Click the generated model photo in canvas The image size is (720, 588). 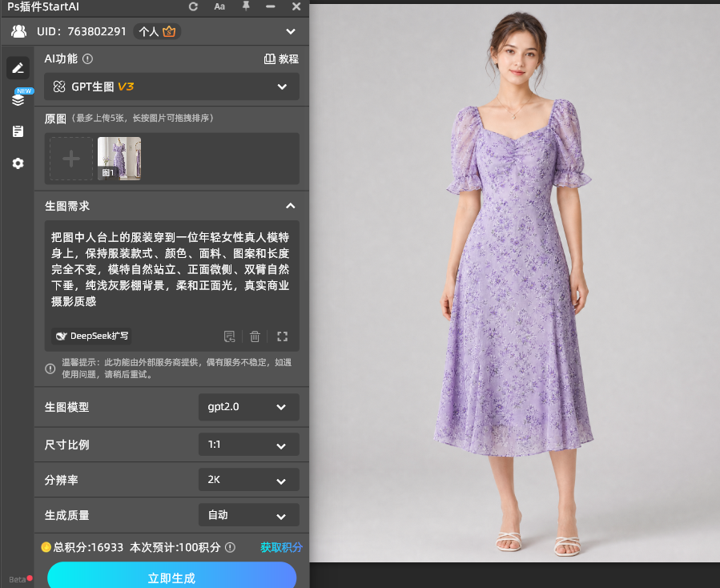click(x=515, y=283)
